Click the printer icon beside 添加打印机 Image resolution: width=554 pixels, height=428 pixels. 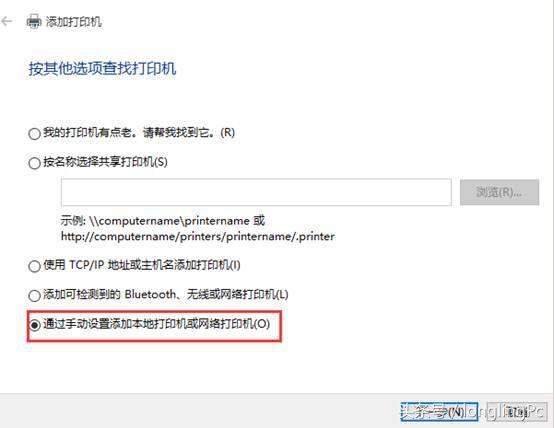(34, 22)
